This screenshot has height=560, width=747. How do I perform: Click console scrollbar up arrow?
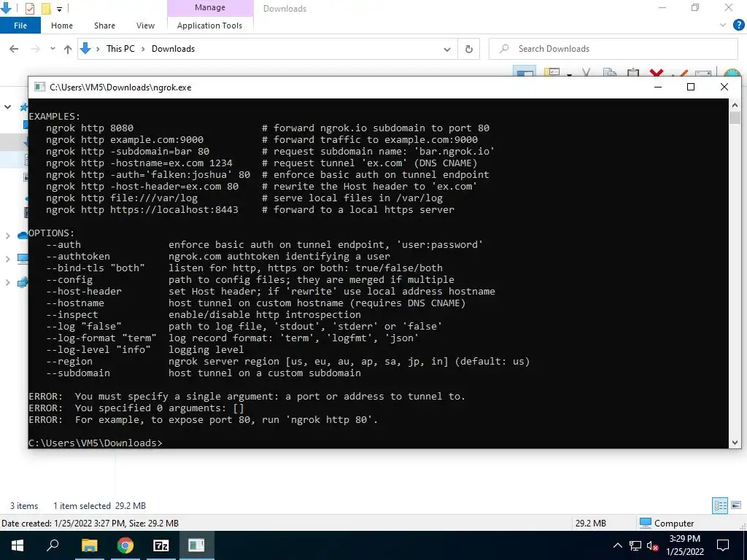pos(735,105)
